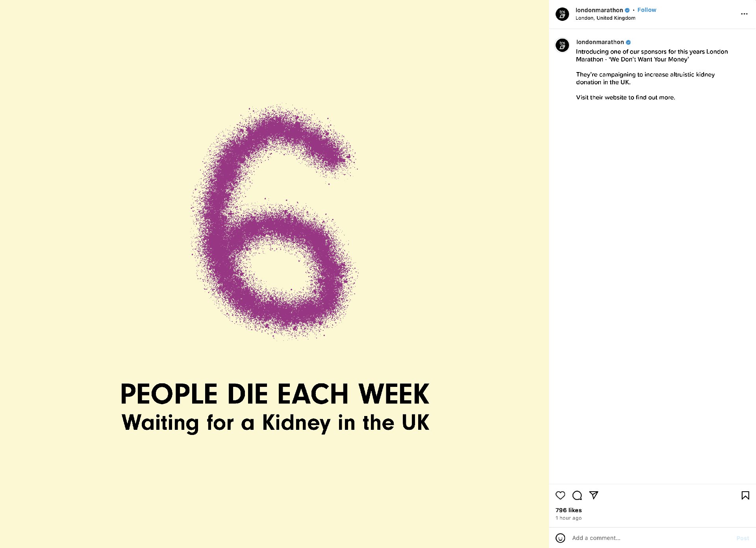Share the post via the paper plane icon

pos(594,495)
